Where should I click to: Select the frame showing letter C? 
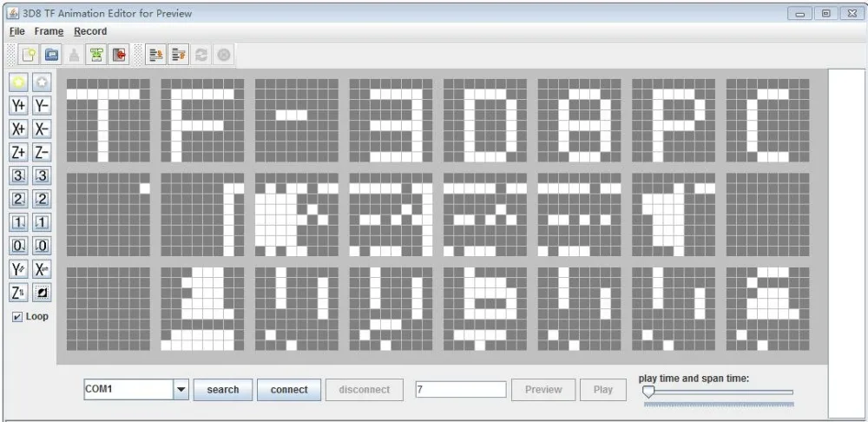pyautogui.click(x=768, y=120)
